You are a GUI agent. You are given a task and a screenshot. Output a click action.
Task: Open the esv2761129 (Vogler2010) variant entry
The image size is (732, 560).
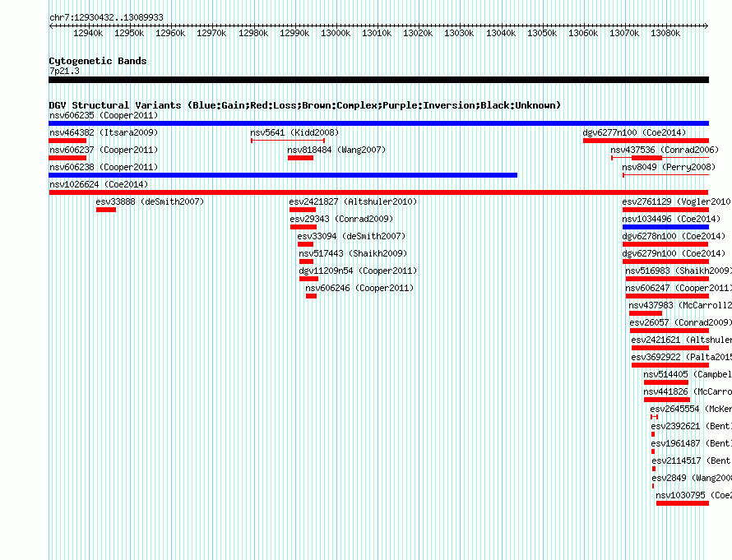[677, 201]
